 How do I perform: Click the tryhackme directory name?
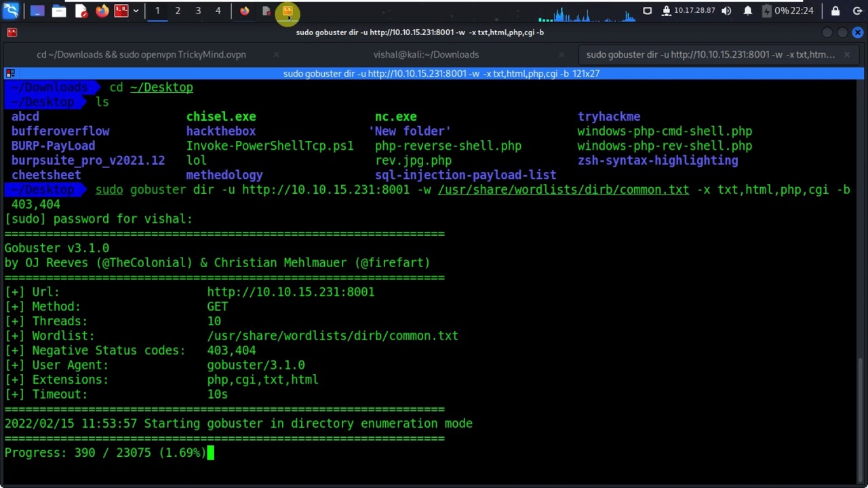(x=609, y=117)
